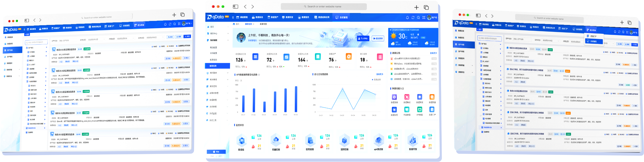Open search magnifier in center window header

click(x=418, y=17)
